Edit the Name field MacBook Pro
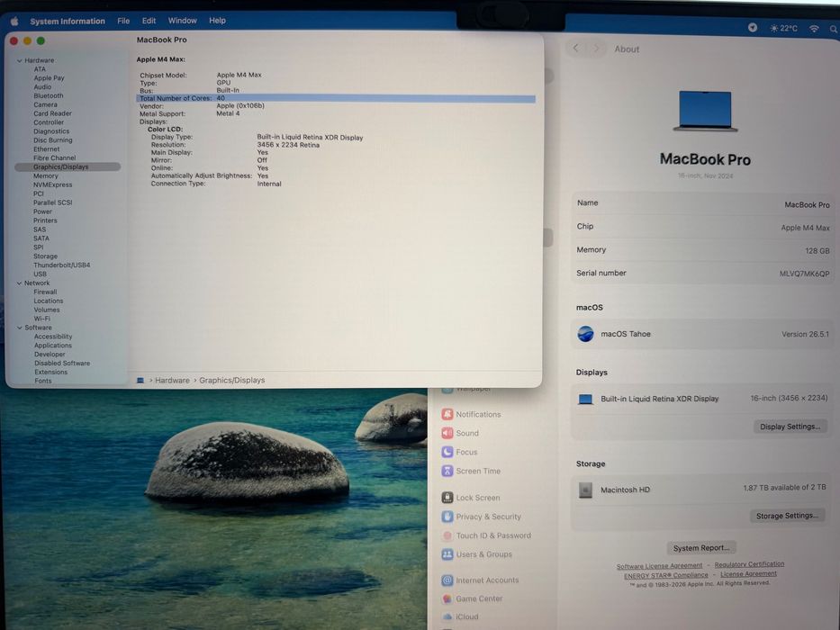The height and width of the screenshot is (630, 840). click(807, 204)
